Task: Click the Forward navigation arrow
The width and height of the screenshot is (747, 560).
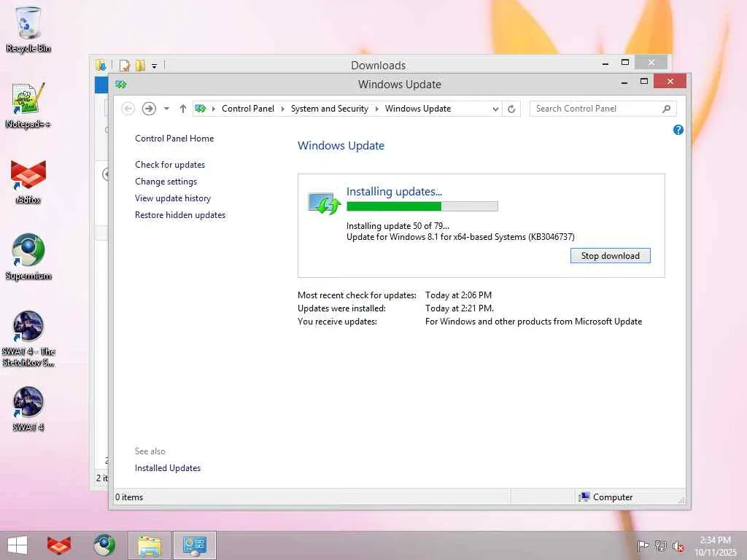Action: coord(149,109)
